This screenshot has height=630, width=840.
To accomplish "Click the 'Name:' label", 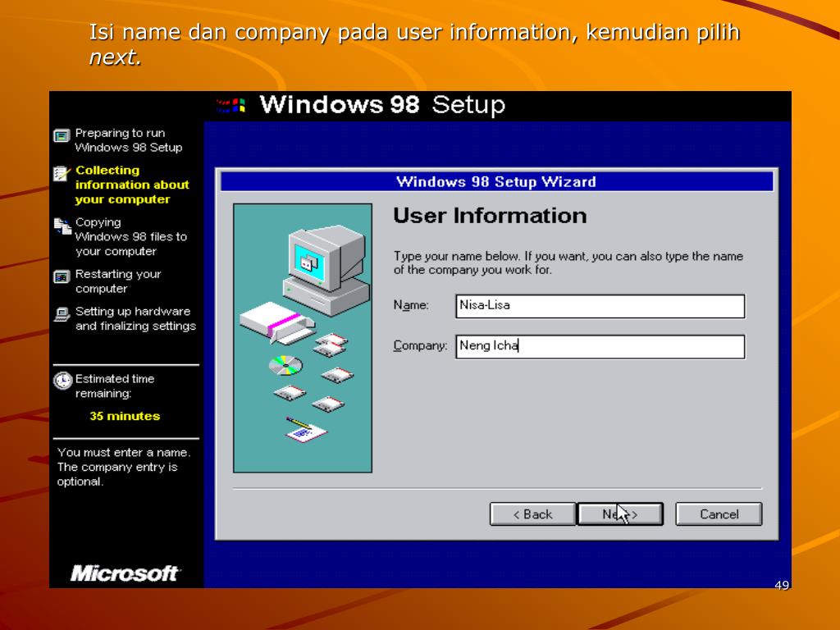I will [411, 305].
